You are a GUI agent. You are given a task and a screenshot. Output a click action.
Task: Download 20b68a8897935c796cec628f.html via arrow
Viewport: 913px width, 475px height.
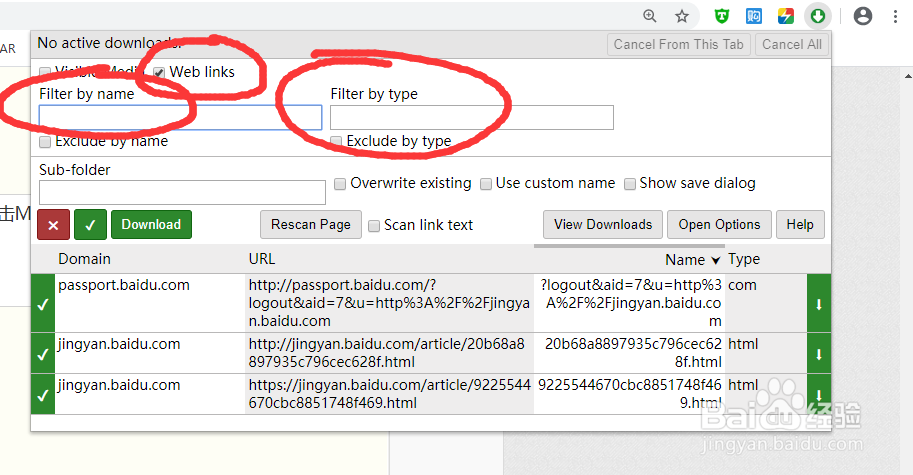click(x=819, y=353)
